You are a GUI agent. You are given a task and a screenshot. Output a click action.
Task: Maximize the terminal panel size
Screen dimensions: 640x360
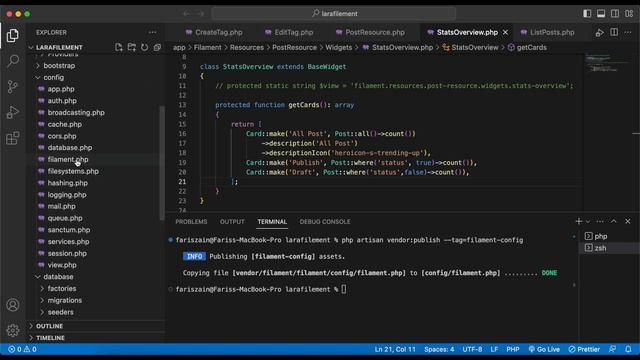613,221
